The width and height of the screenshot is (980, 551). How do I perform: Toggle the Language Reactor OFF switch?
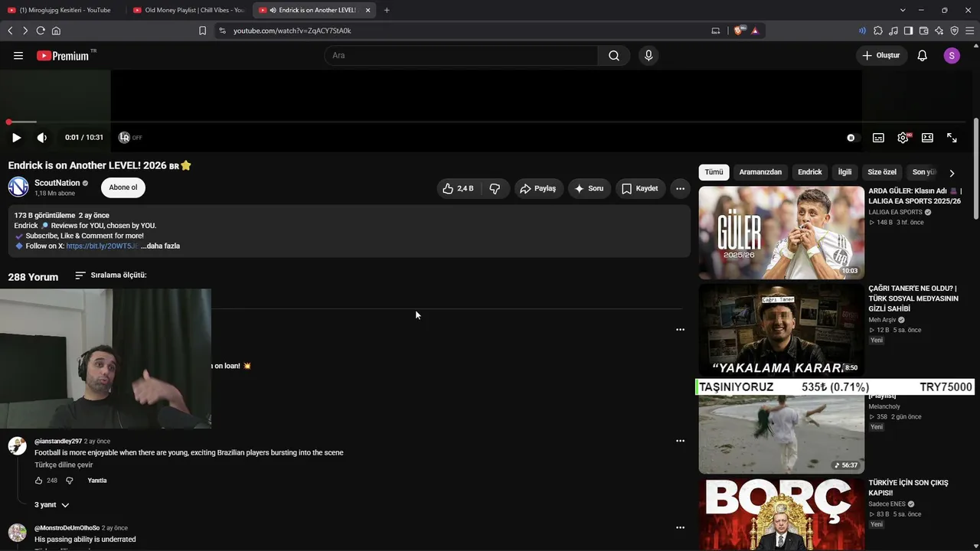pyautogui.click(x=131, y=138)
